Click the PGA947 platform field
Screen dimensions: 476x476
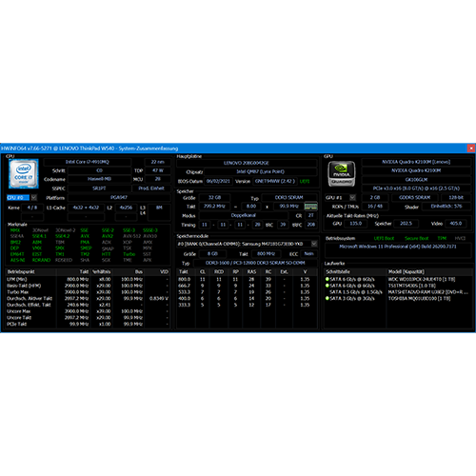119,198
